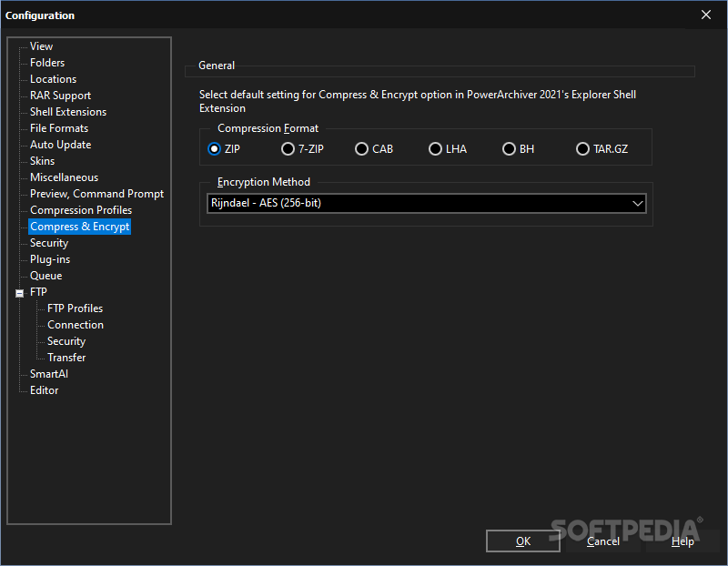Choose CAB as compression format
The width and height of the screenshot is (728, 566).
click(374, 149)
